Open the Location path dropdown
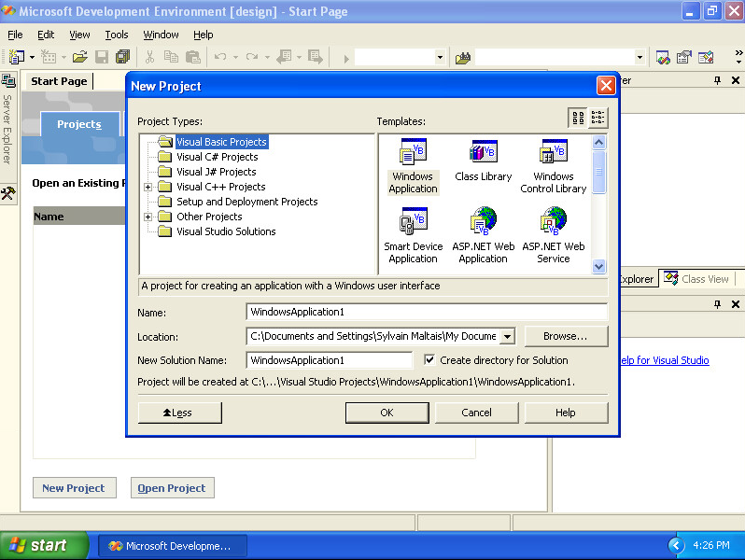The width and height of the screenshot is (745, 560). click(507, 336)
